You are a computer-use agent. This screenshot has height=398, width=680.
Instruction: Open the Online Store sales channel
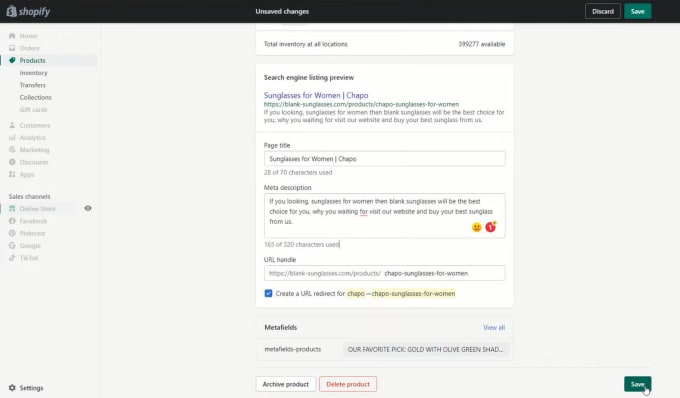click(37, 209)
